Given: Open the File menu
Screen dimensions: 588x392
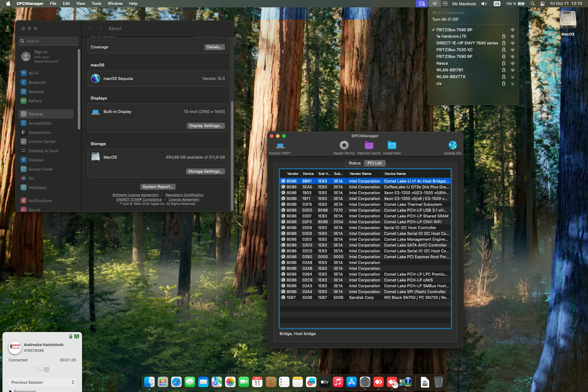Looking at the screenshot, I should point(53,4).
